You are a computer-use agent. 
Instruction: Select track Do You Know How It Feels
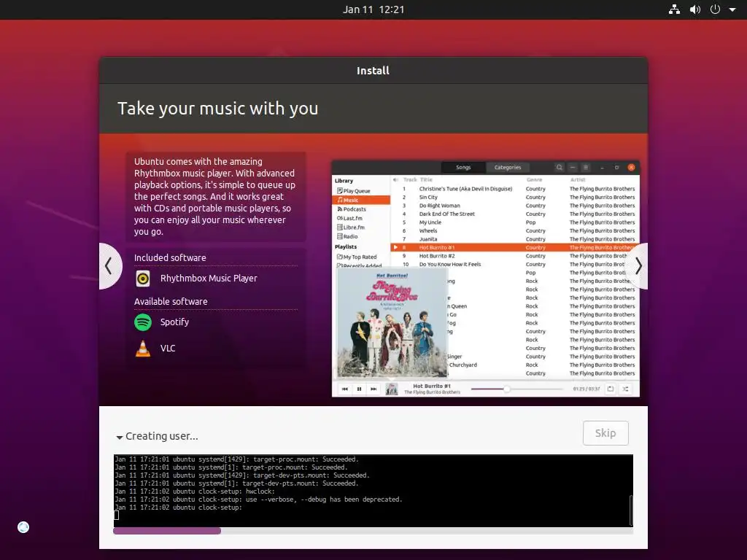pyautogui.click(x=449, y=264)
